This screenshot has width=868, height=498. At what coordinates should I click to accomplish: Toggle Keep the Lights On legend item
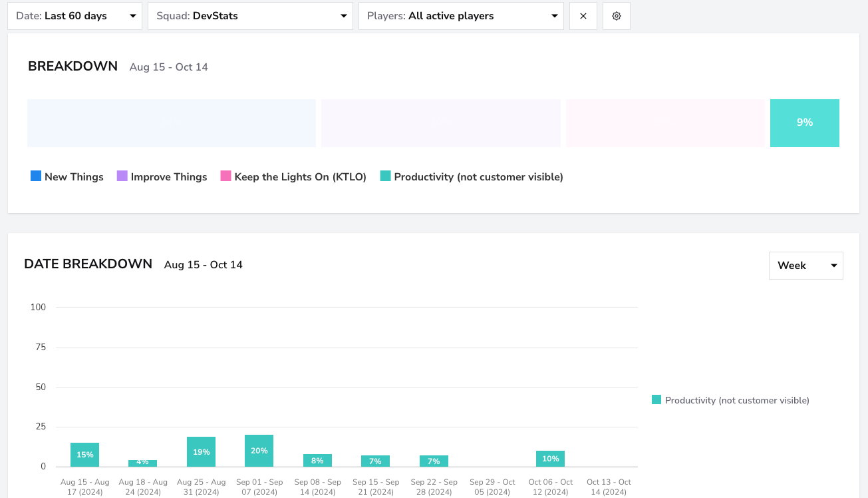pyautogui.click(x=293, y=176)
